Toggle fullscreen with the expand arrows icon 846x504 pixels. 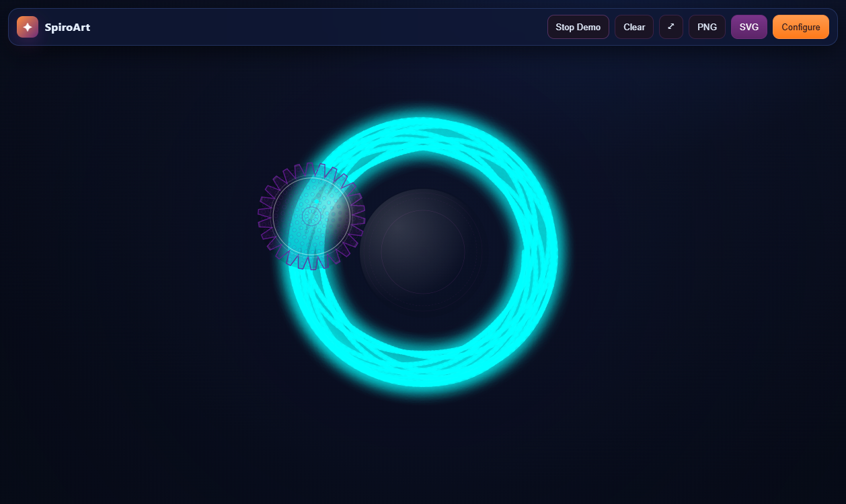coord(671,27)
